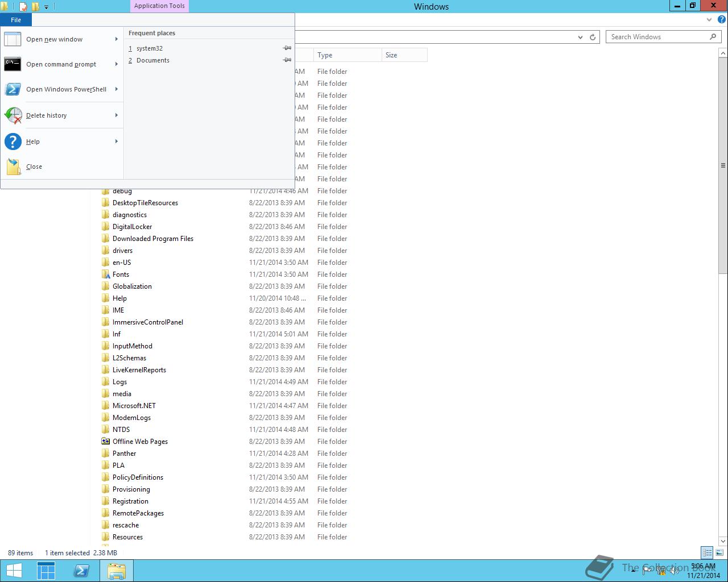Click the Fonts folder icon

(106, 275)
